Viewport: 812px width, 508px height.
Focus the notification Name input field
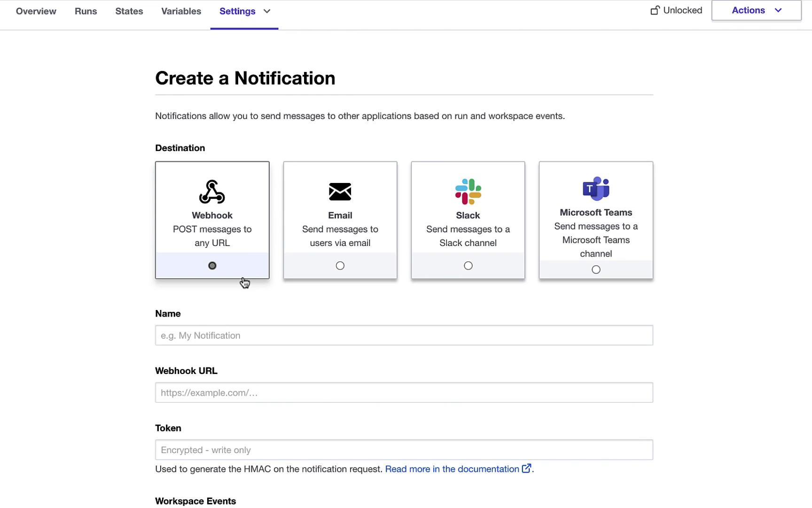[x=404, y=335]
